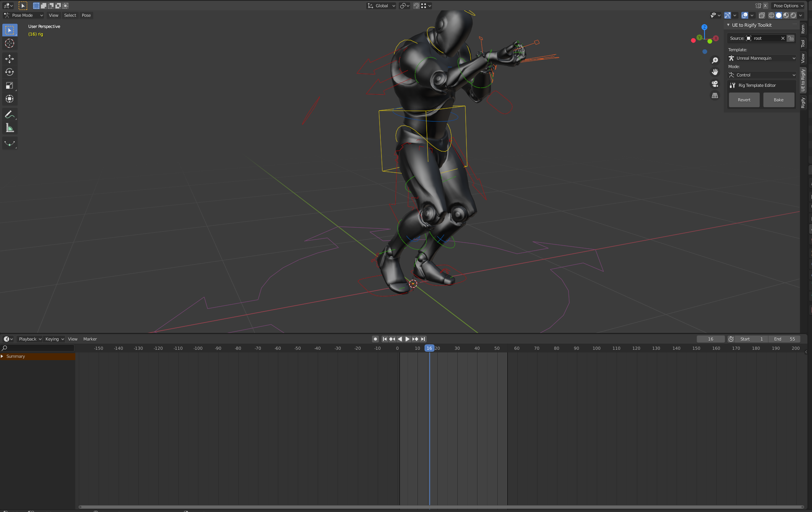Pick the Annotate tool

tap(10, 114)
